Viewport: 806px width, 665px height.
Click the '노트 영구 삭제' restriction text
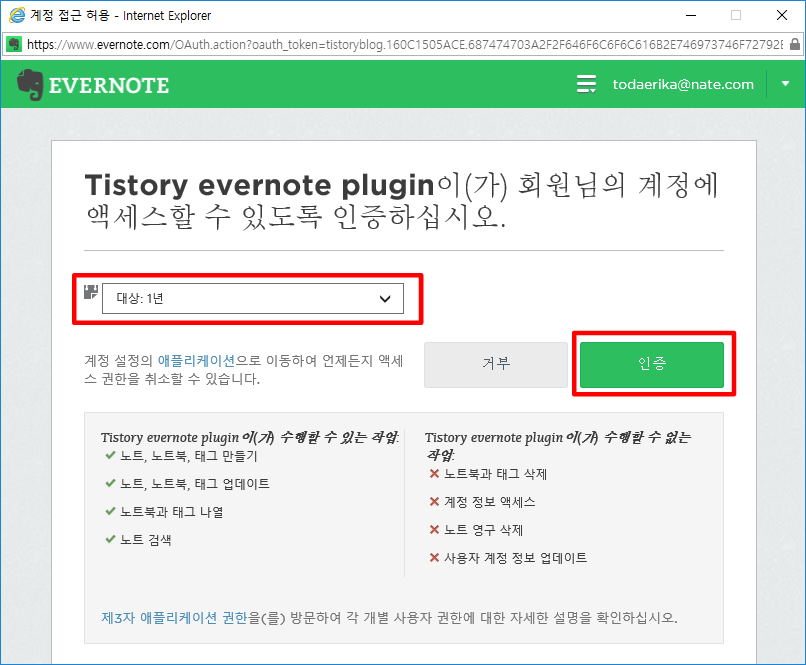click(x=484, y=530)
